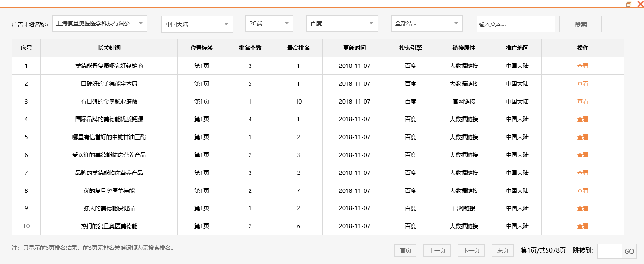Click 查看 for 国际品牌的美德能优质钙源
This screenshot has width=644, height=264.
[x=583, y=119]
